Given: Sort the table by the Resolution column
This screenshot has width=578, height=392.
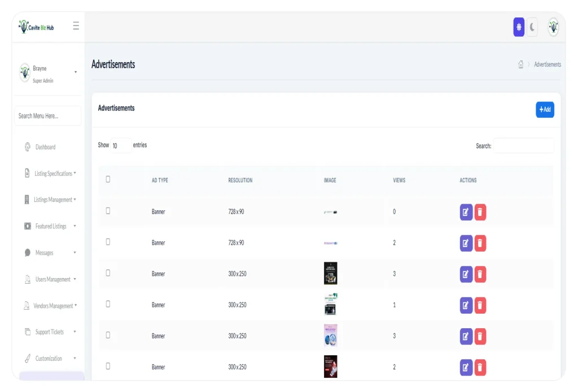Looking at the screenshot, I should coord(240,180).
